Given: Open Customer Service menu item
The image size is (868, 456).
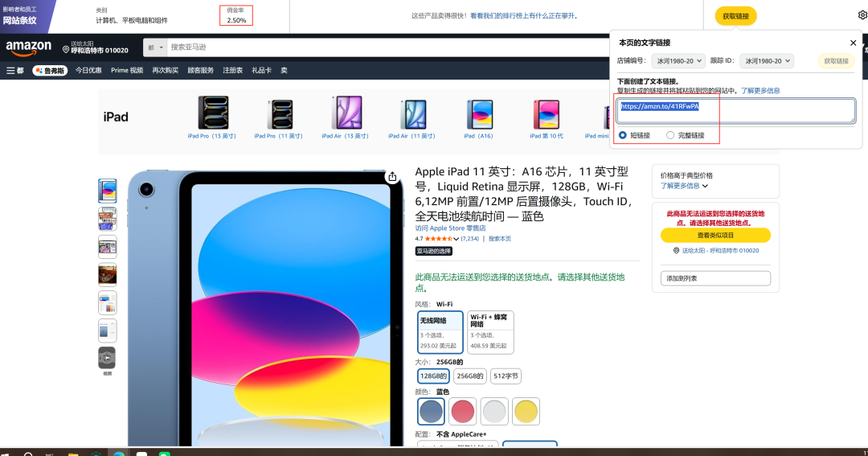Looking at the screenshot, I should tap(200, 70).
